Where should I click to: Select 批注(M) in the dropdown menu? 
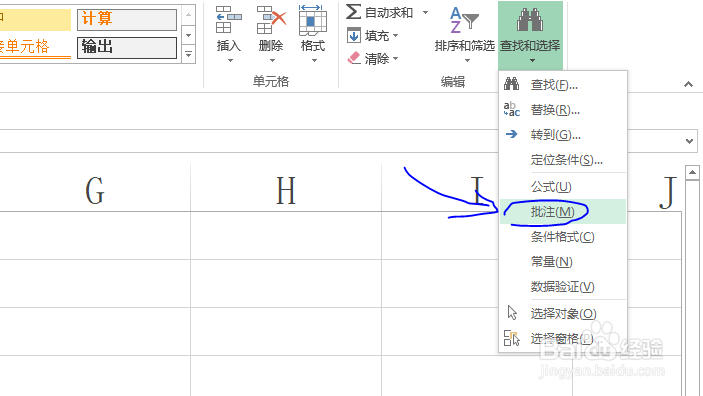point(563,212)
